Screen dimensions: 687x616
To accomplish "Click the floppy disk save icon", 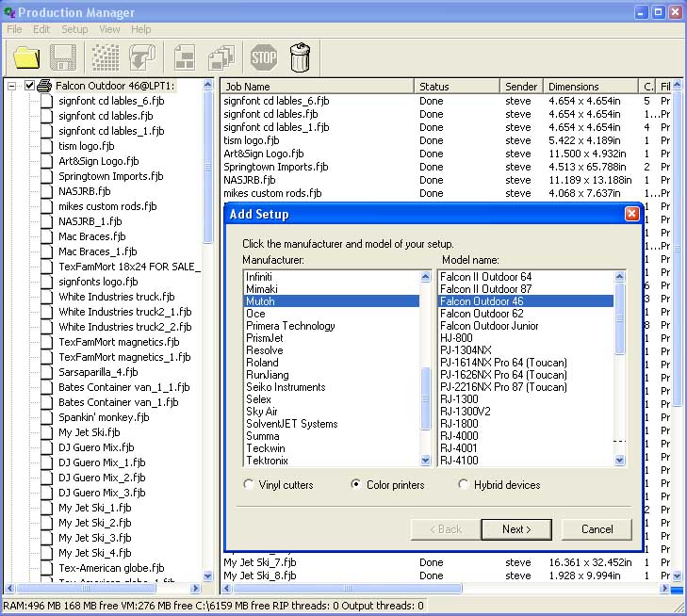I will [63, 57].
